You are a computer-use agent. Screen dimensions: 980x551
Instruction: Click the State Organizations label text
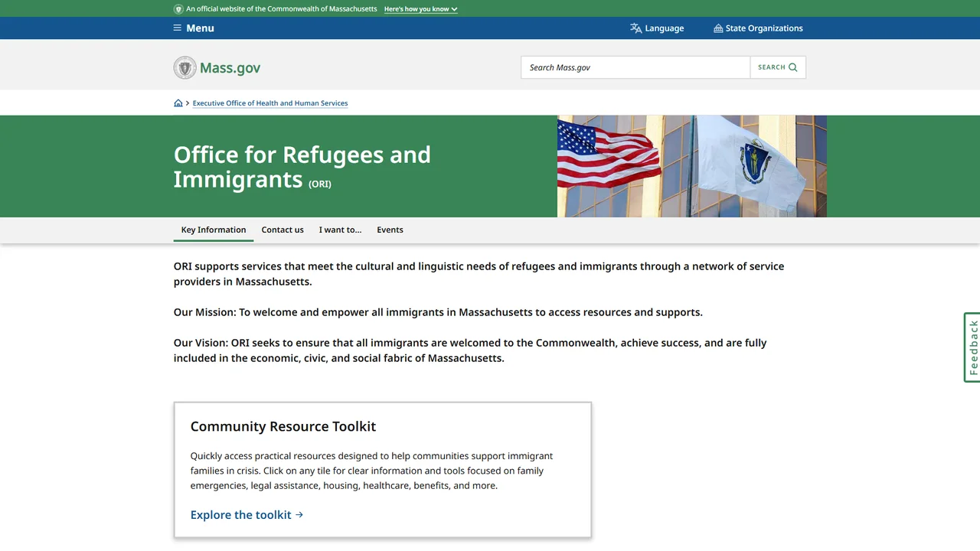(x=764, y=28)
